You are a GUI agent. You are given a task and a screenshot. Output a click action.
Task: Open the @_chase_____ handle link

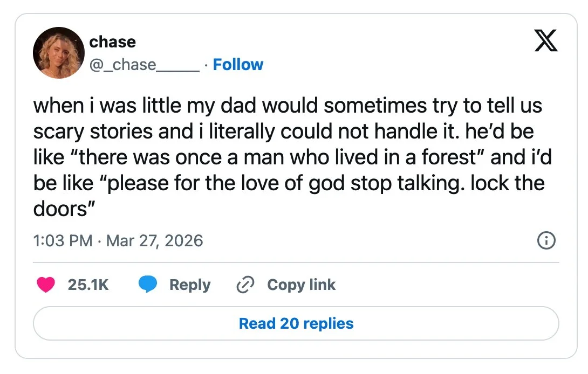[144, 65]
